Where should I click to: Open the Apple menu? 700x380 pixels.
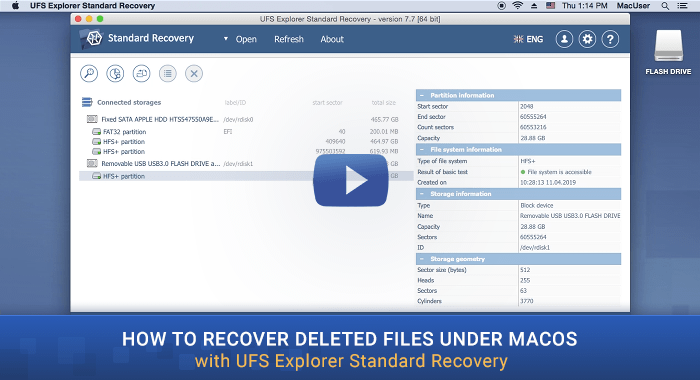[15, 6]
